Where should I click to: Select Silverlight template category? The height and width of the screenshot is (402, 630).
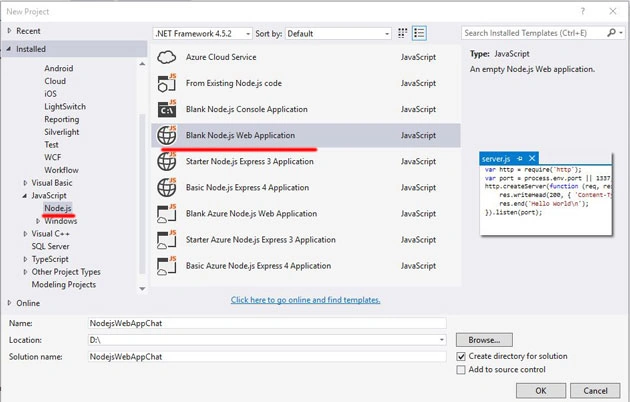click(x=61, y=132)
